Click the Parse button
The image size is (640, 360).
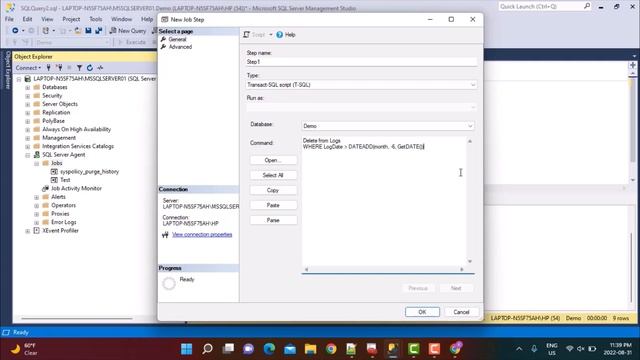click(273, 220)
